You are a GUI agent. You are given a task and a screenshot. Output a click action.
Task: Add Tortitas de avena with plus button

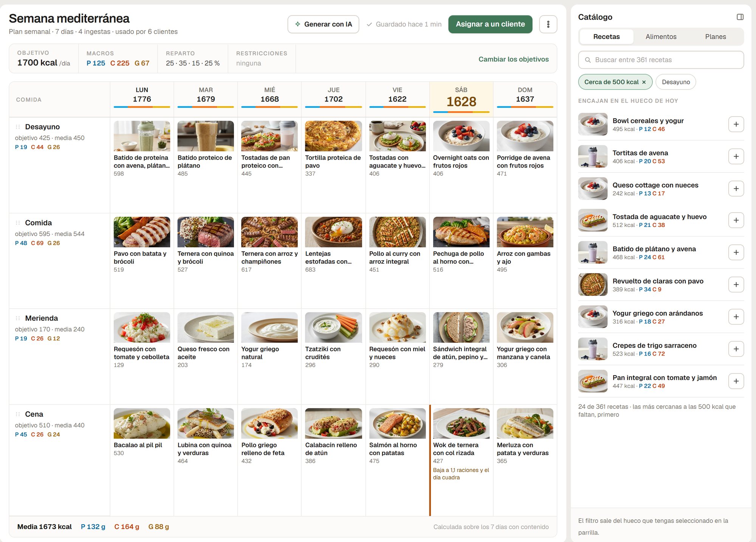point(736,157)
